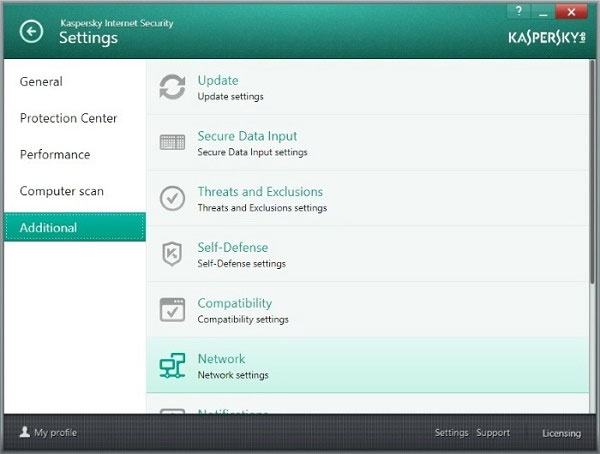
Task: Go back using the circled arrow icon
Action: 31,31
